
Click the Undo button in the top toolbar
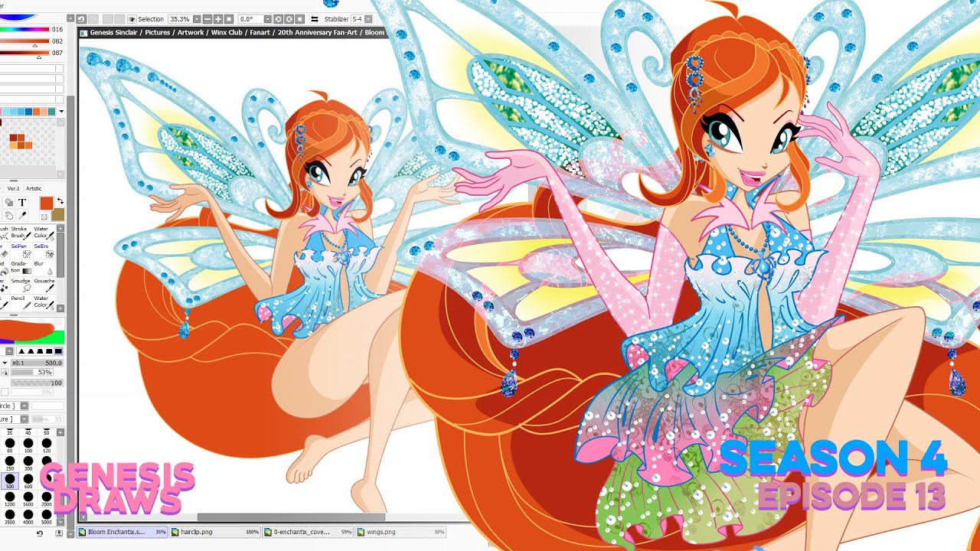[x=81, y=18]
